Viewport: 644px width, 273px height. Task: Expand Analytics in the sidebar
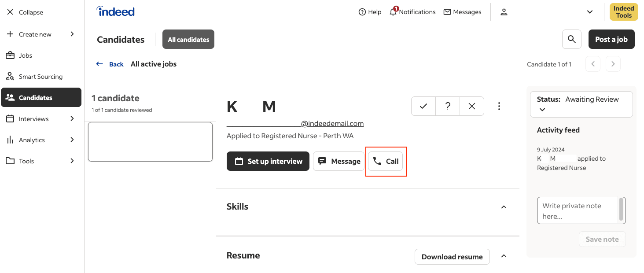40,140
